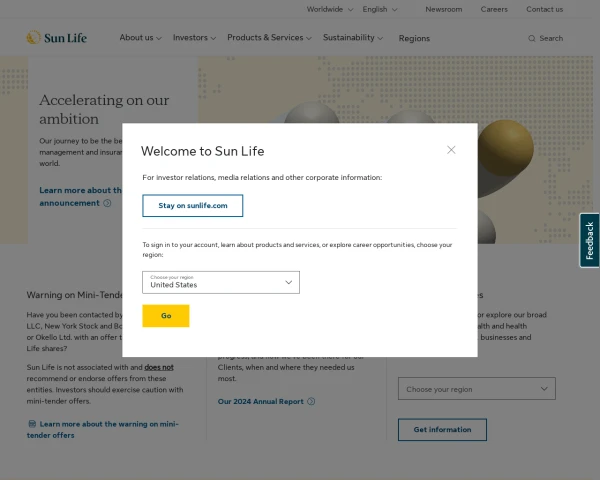Screen dimensions: 600x480
Task: Expand the Investors menu
Action: [194, 38]
